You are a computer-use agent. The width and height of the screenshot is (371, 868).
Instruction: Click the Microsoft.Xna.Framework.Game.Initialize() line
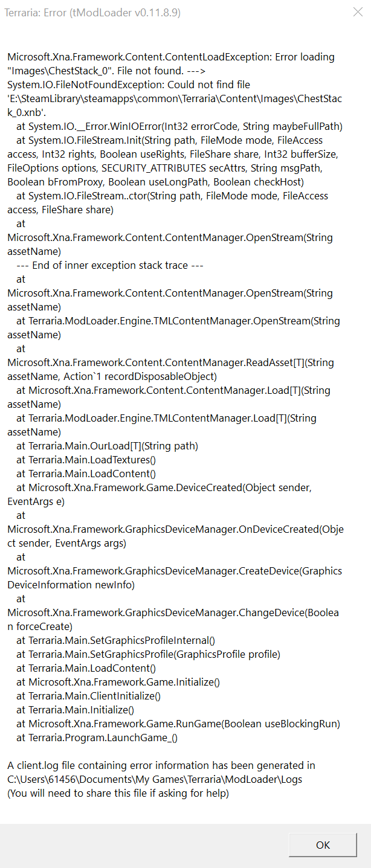point(118,682)
